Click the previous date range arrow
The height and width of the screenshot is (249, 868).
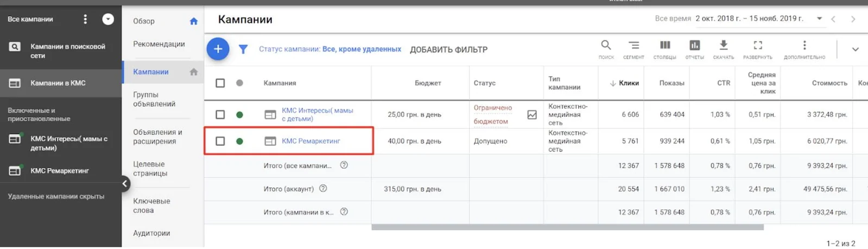click(833, 19)
